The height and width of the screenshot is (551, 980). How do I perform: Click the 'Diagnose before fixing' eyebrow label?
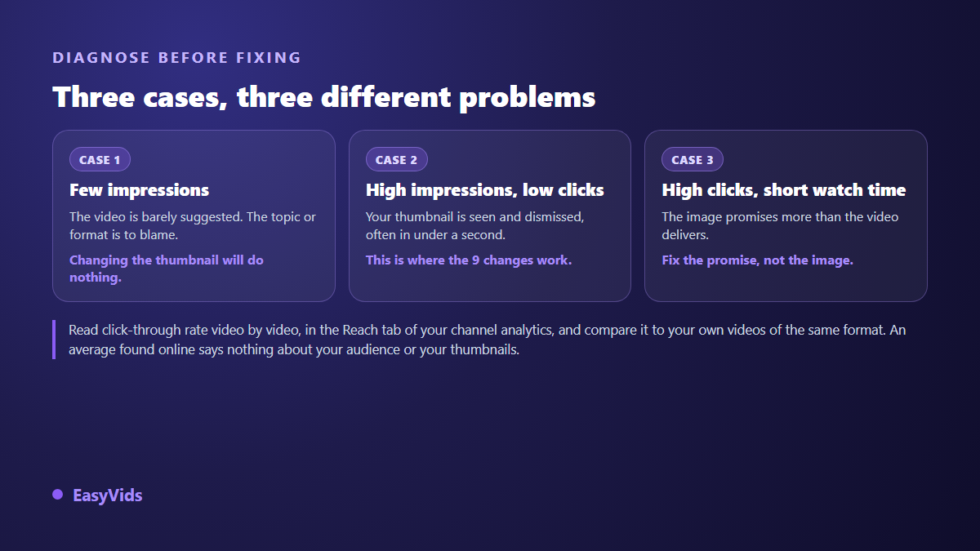pos(177,58)
